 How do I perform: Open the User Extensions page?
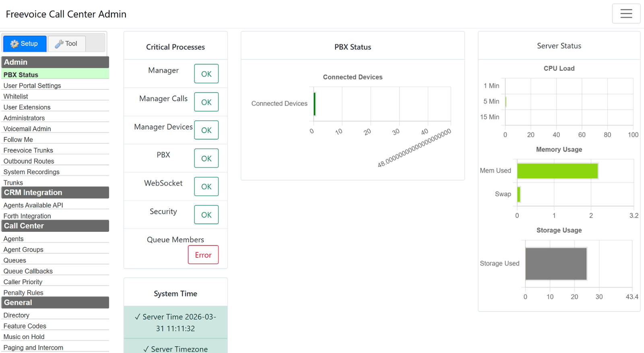coord(27,107)
